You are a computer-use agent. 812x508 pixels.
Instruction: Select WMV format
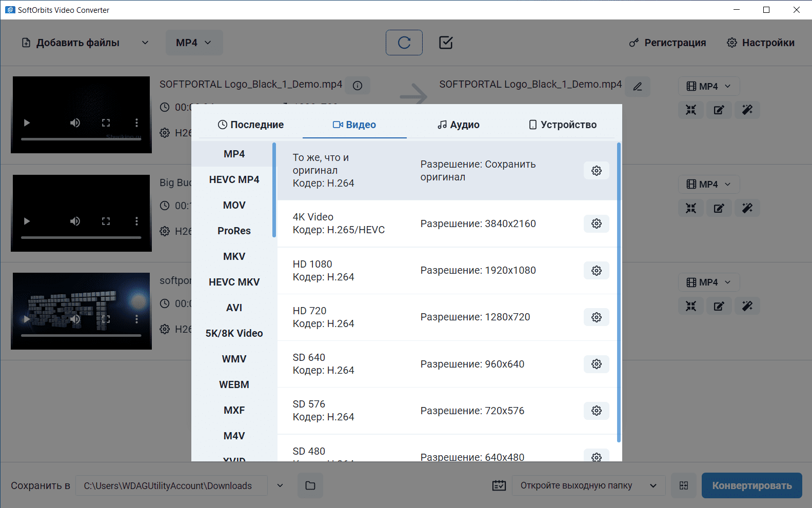pos(234,359)
